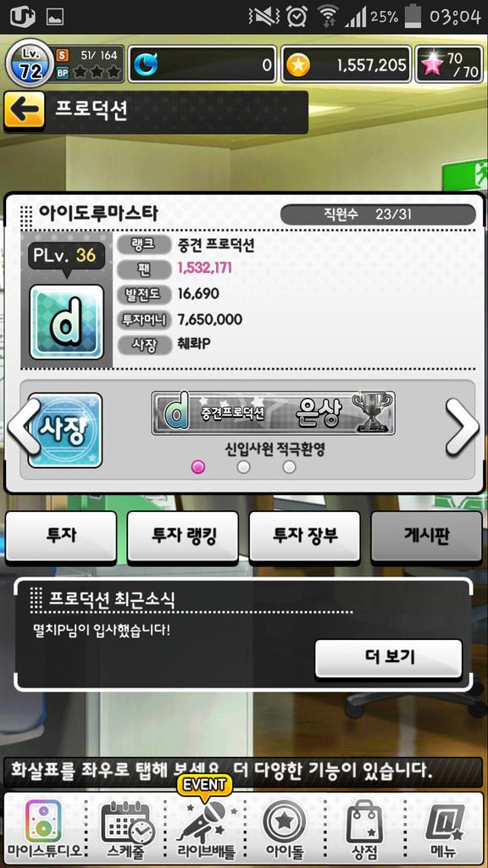This screenshot has height=868, width=488.
Task: Show previous panel with left chevron arrow
Action: (23, 427)
